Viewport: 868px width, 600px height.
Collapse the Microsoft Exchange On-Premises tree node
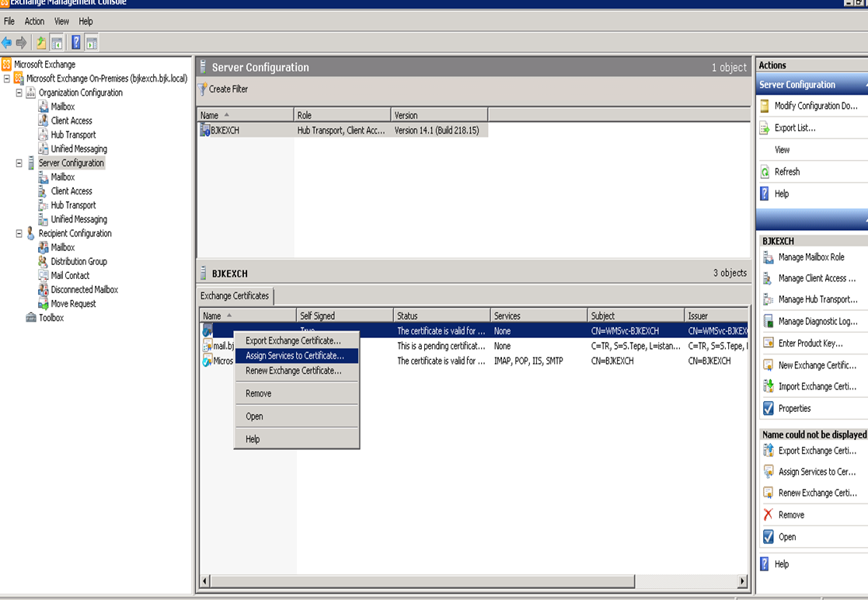click(7, 78)
